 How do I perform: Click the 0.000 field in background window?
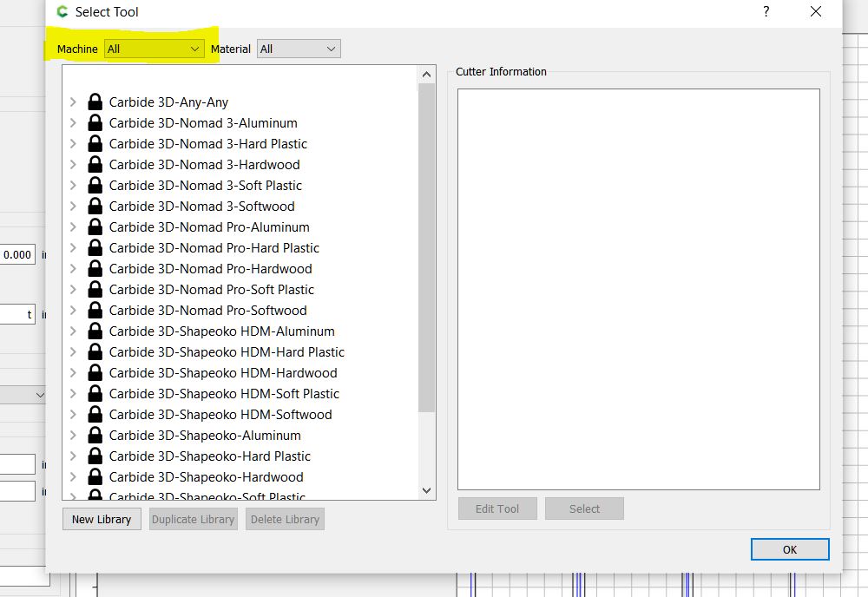(17, 254)
